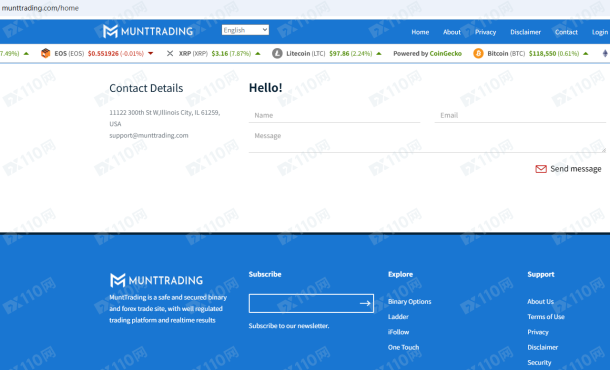Click the Hello! heading

click(x=266, y=88)
